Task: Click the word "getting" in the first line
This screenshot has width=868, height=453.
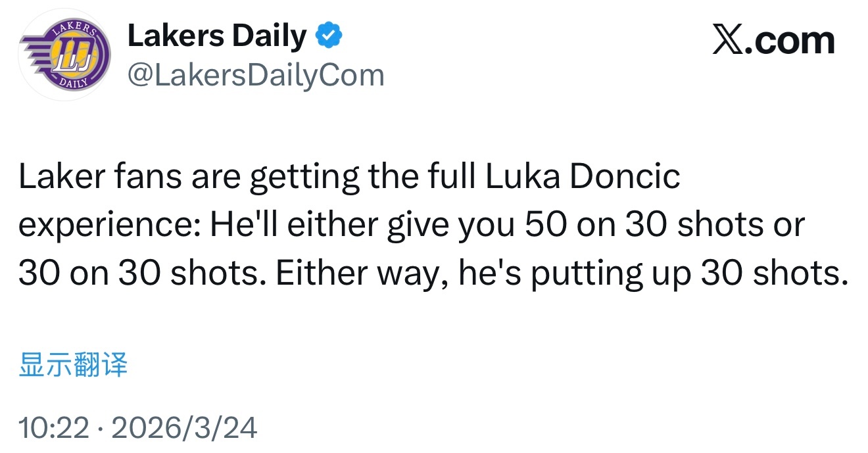Action: (304, 178)
